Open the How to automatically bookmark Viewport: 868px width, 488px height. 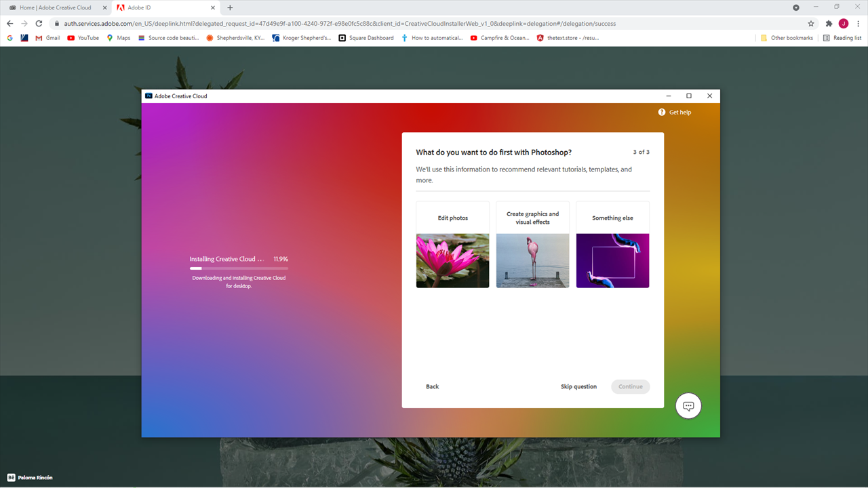(432, 38)
